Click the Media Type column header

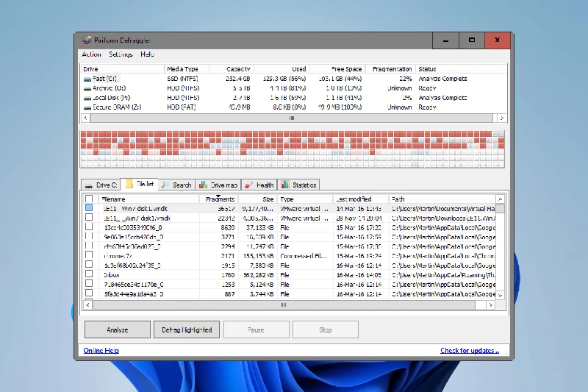[187, 69]
